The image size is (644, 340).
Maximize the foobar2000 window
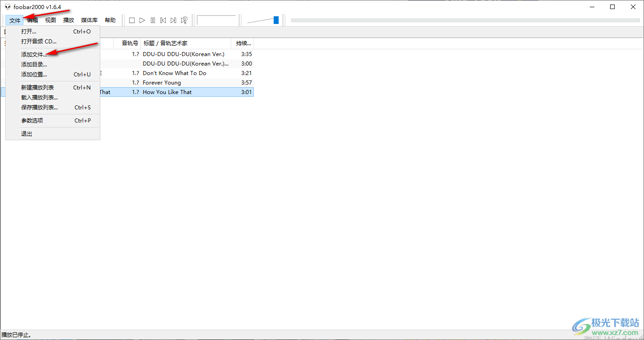click(x=612, y=7)
